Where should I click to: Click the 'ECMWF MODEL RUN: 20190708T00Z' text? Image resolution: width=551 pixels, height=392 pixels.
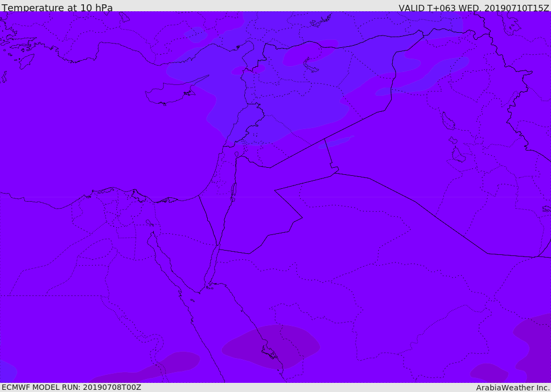point(72,387)
